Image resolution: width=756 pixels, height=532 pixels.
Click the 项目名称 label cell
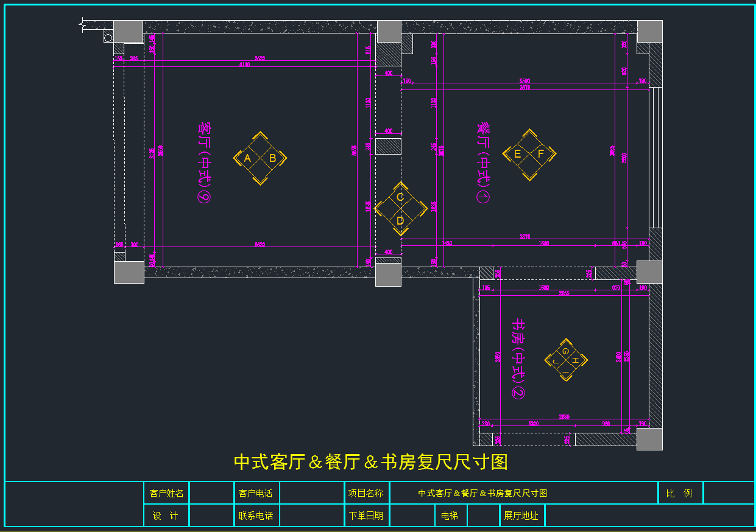[366, 493]
